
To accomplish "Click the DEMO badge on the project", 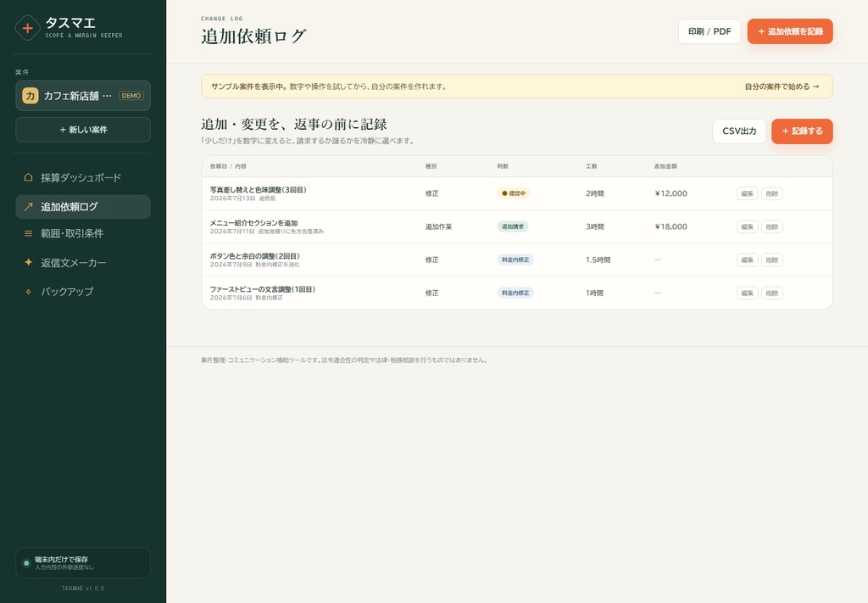I will [131, 96].
